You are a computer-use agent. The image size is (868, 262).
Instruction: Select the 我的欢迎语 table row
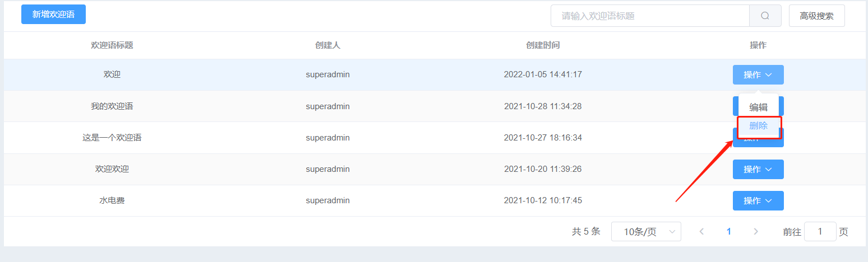coord(435,106)
